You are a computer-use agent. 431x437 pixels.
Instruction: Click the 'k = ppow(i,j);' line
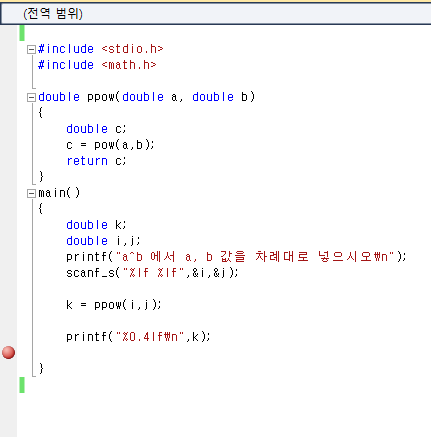[114, 305]
